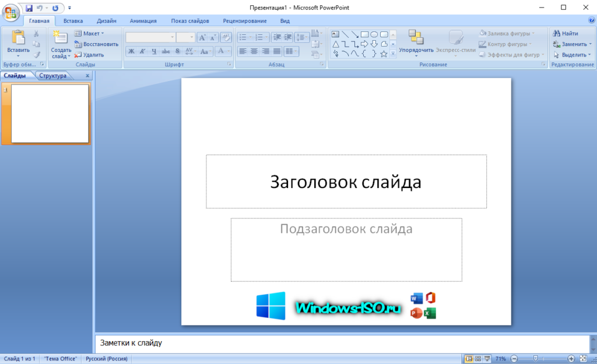597x364 pixels.
Task: Decrease list indent level
Action: click(277, 37)
